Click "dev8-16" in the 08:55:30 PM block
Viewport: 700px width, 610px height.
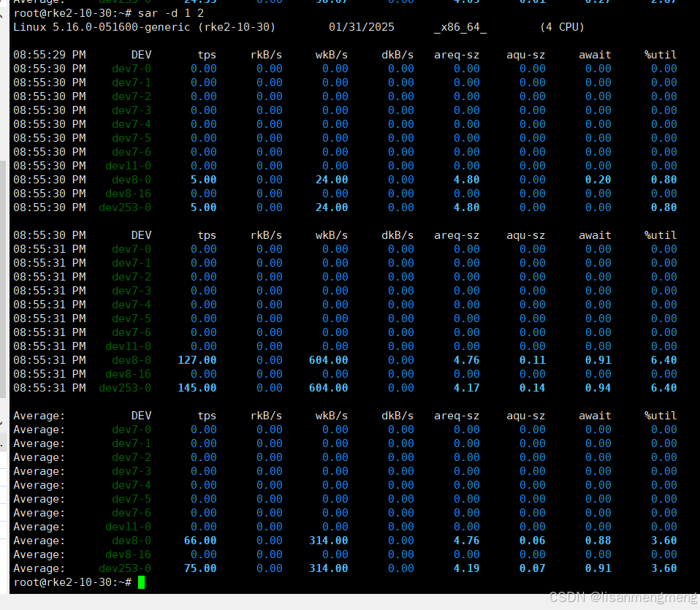tap(129, 193)
